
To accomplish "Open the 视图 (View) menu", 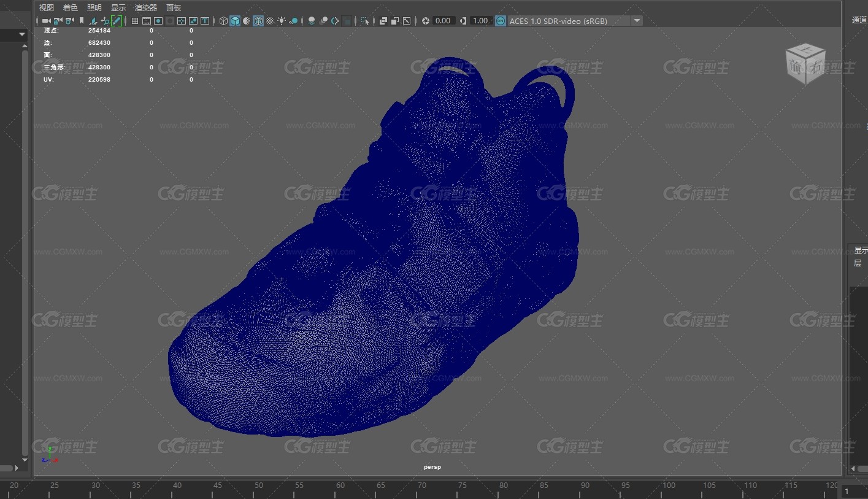I will coord(47,7).
